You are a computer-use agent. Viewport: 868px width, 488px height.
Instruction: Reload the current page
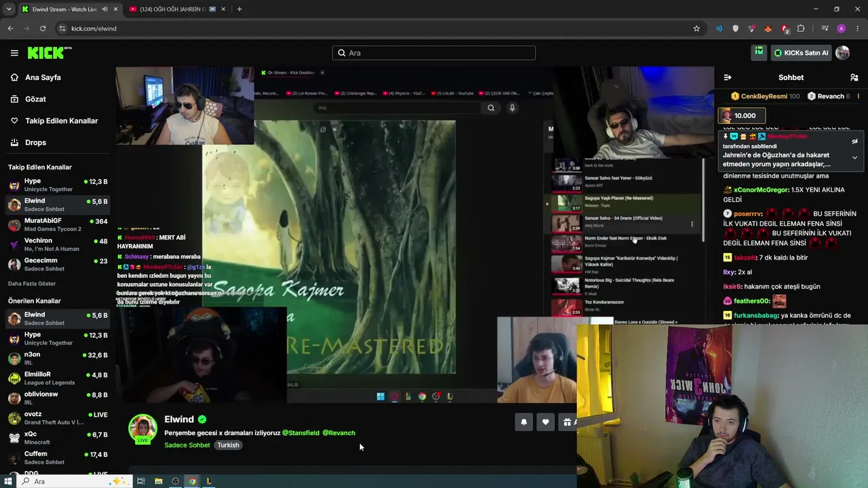point(43,28)
